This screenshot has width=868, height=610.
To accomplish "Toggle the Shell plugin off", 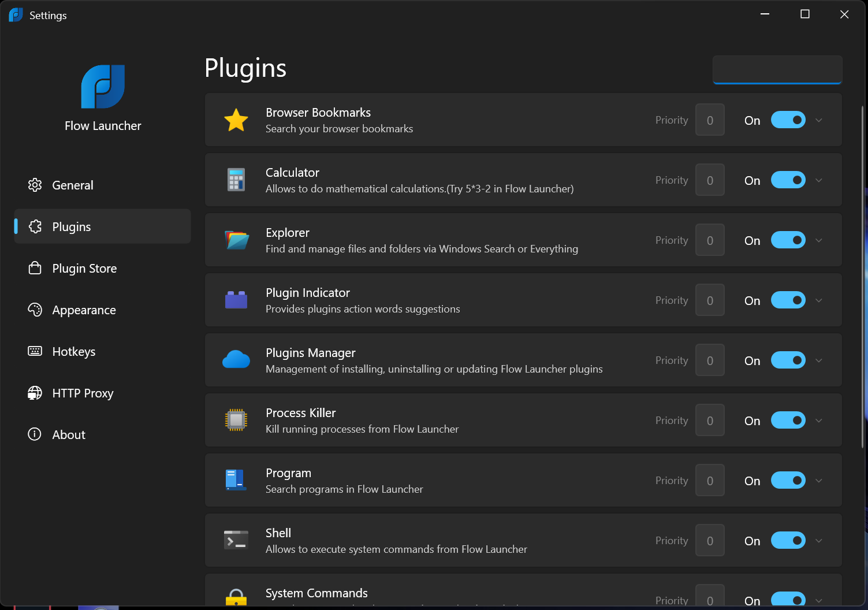I will [x=788, y=540].
